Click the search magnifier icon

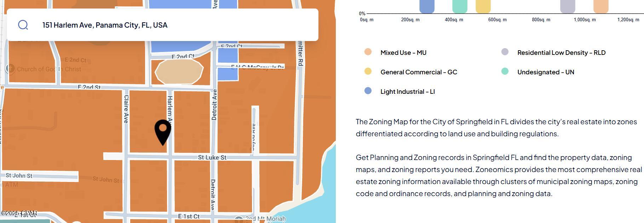23,25
